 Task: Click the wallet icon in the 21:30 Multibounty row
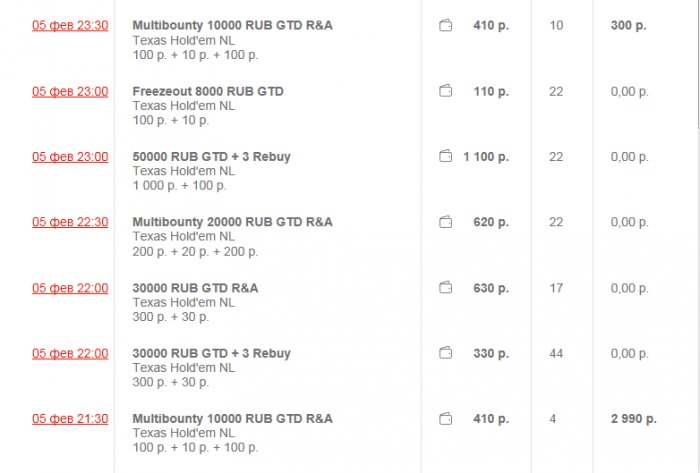446,419
